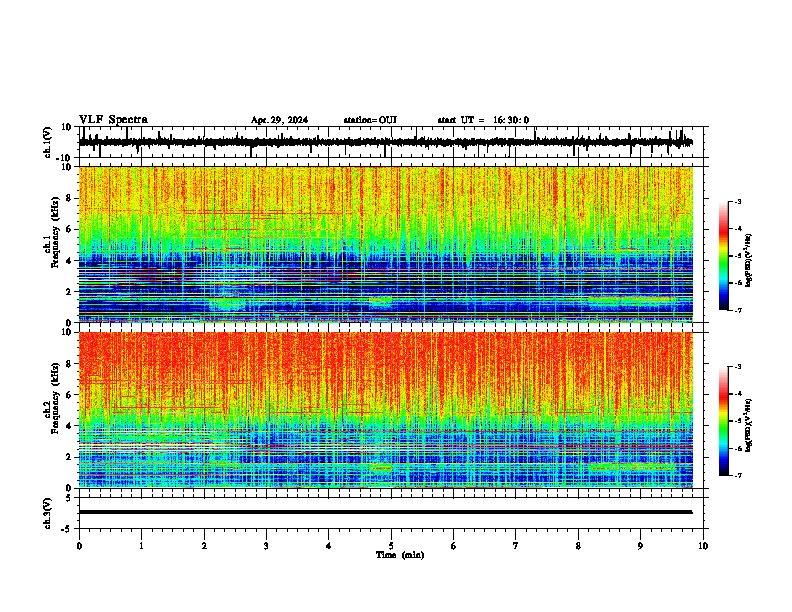This screenshot has height=612, width=792.
Task: Click time axis tick label "6" below ch.3
Action: pos(454,546)
